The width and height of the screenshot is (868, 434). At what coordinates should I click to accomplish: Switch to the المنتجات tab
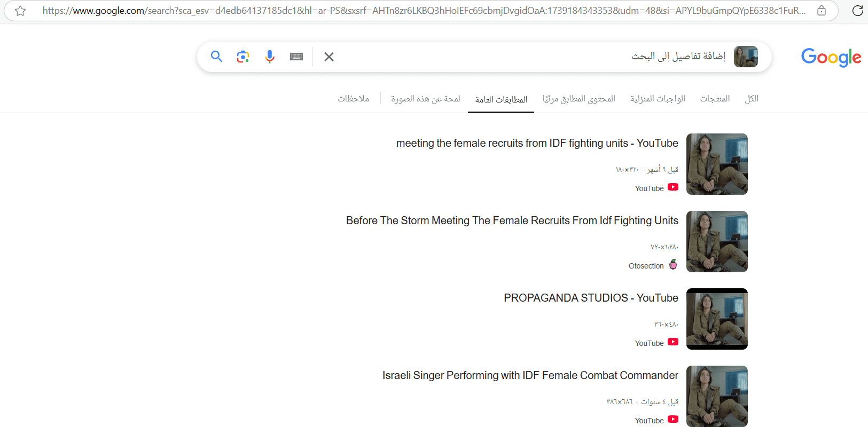pos(715,99)
